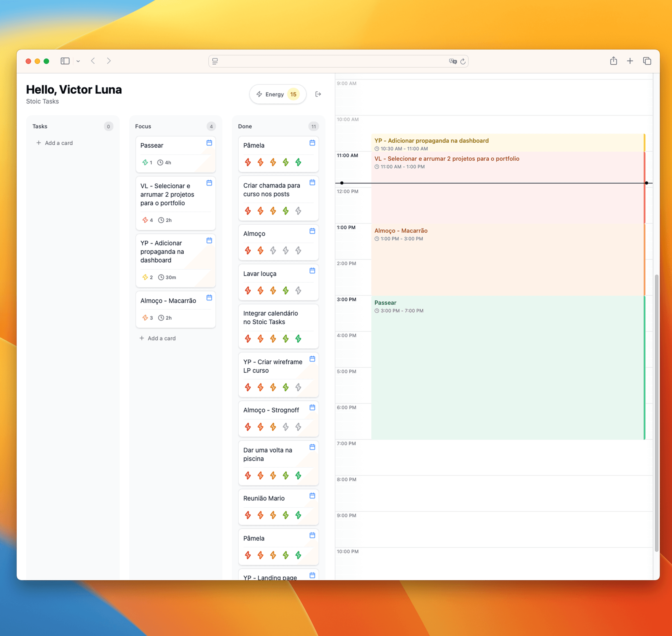Click energy level icon on Passear card
Image resolution: width=672 pixels, height=636 pixels.
point(145,162)
